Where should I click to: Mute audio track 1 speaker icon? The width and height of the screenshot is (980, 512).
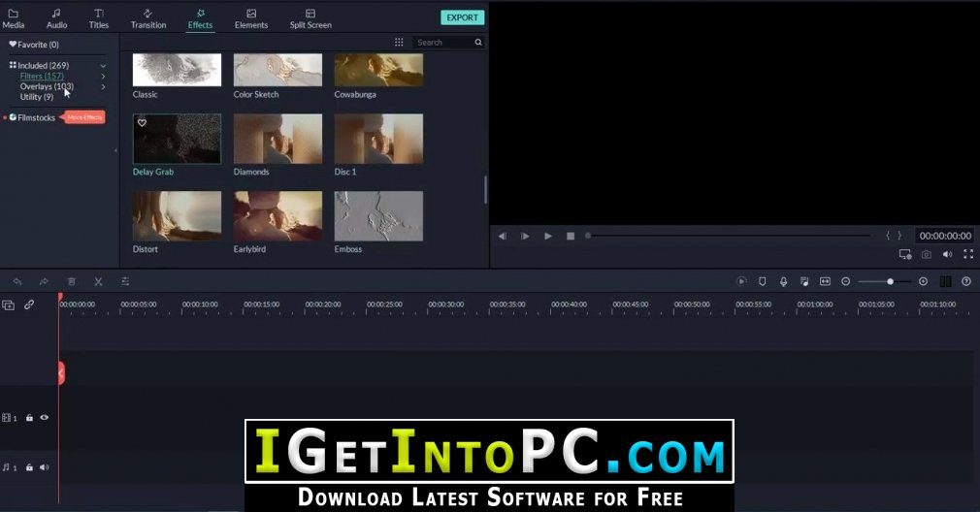pyautogui.click(x=45, y=467)
